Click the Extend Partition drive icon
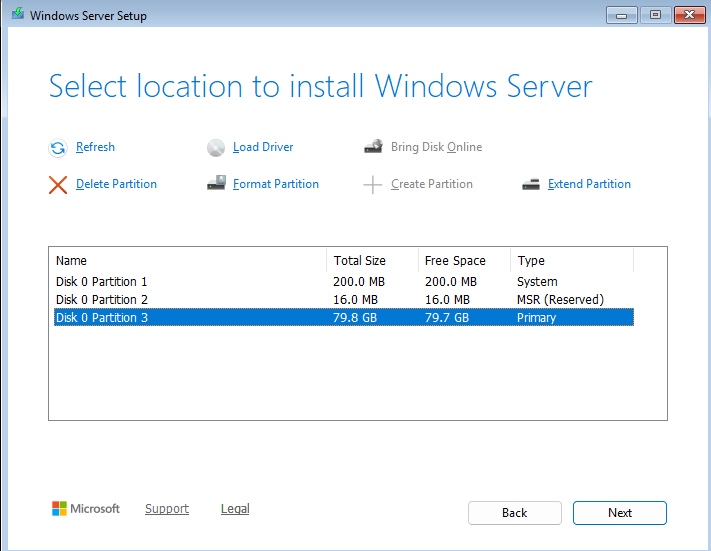The width and height of the screenshot is (711, 551). (531, 185)
